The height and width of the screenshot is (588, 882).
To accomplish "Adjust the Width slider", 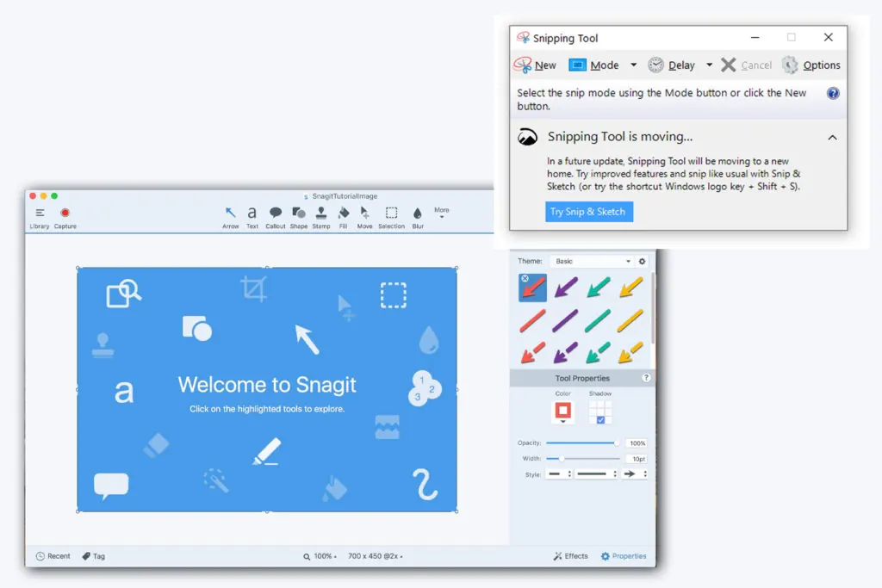I will click(583, 459).
